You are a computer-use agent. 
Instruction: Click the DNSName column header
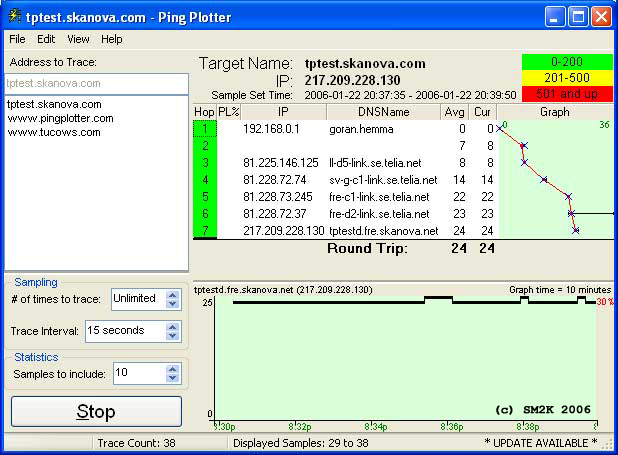[383, 112]
